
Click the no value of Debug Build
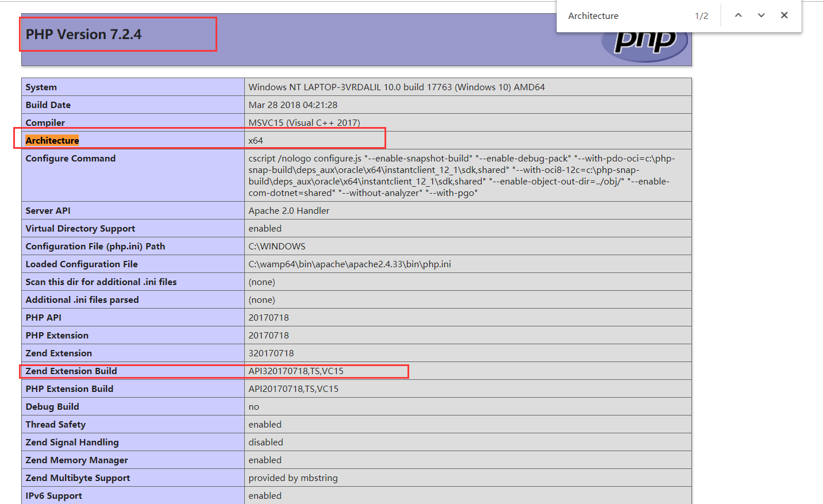(x=254, y=407)
